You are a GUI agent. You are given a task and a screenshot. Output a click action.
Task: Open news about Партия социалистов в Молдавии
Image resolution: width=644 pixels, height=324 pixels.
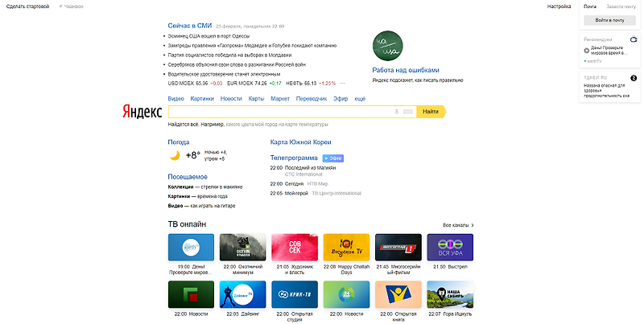pyautogui.click(x=229, y=55)
